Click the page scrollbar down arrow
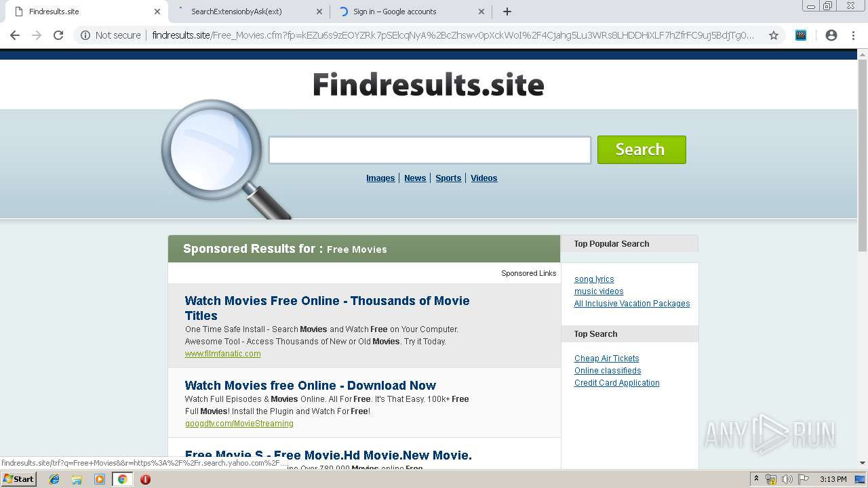The width and height of the screenshot is (868, 488). pos(863,463)
